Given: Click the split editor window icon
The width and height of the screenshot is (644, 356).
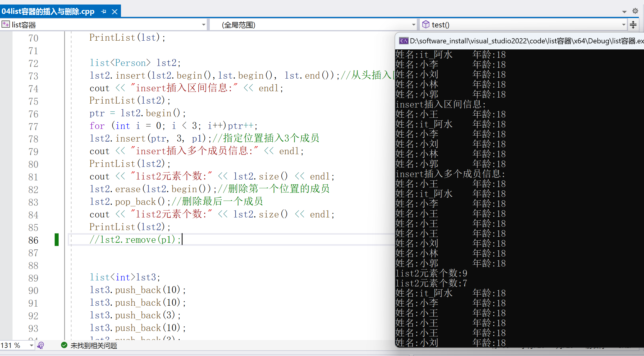Looking at the screenshot, I should point(633,25).
